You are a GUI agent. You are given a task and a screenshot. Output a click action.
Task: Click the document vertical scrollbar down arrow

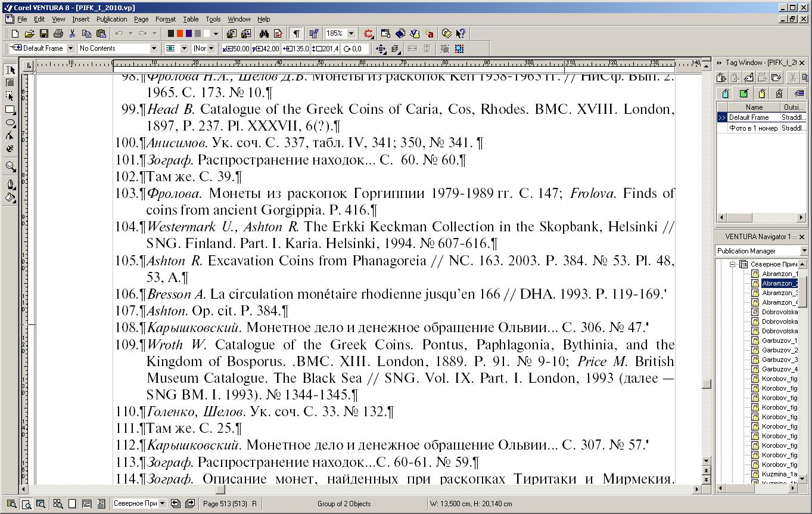pyautogui.click(x=706, y=460)
